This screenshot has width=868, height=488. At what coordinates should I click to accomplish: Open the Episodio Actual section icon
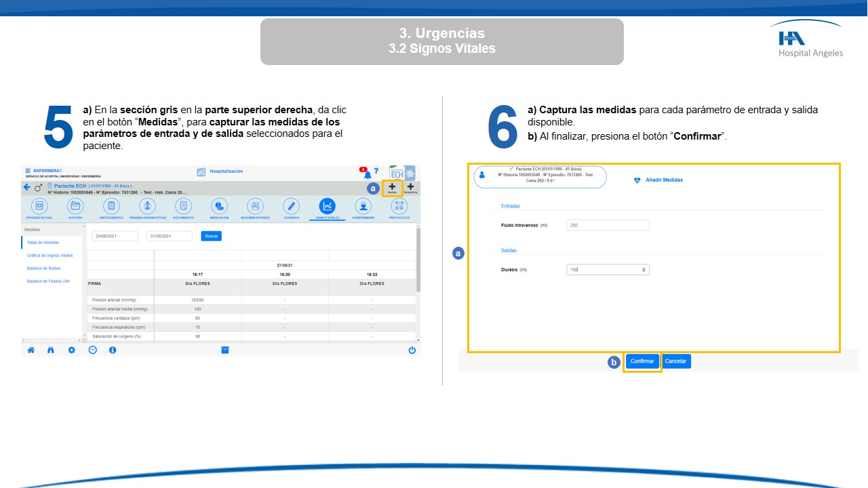click(x=39, y=206)
